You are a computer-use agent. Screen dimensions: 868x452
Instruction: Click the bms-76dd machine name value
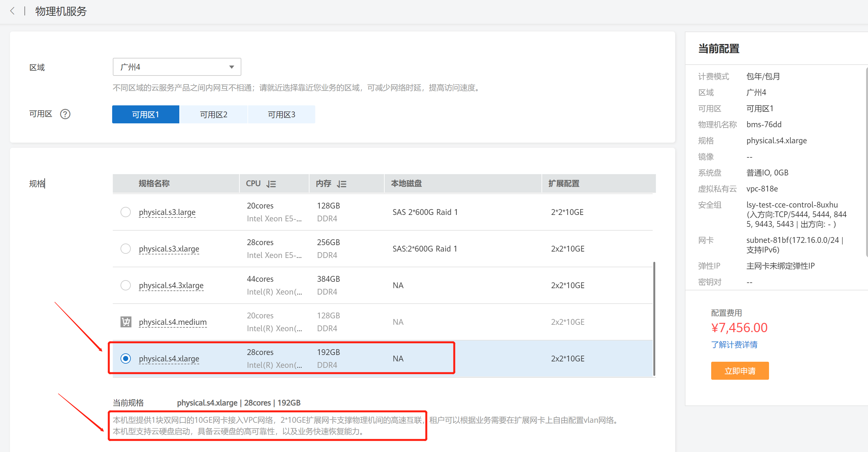pyautogui.click(x=764, y=125)
